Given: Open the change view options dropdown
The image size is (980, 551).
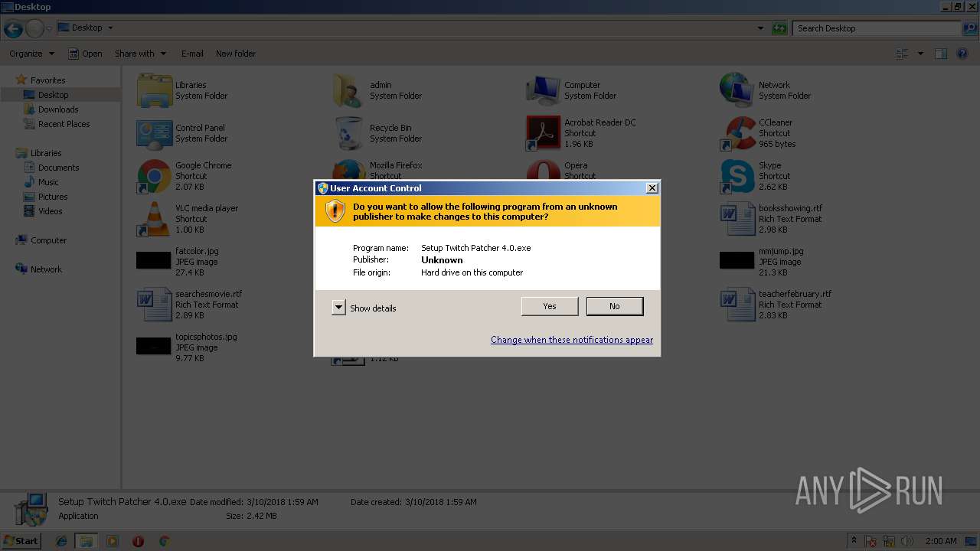Looking at the screenshot, I should [x=920, y=54].
